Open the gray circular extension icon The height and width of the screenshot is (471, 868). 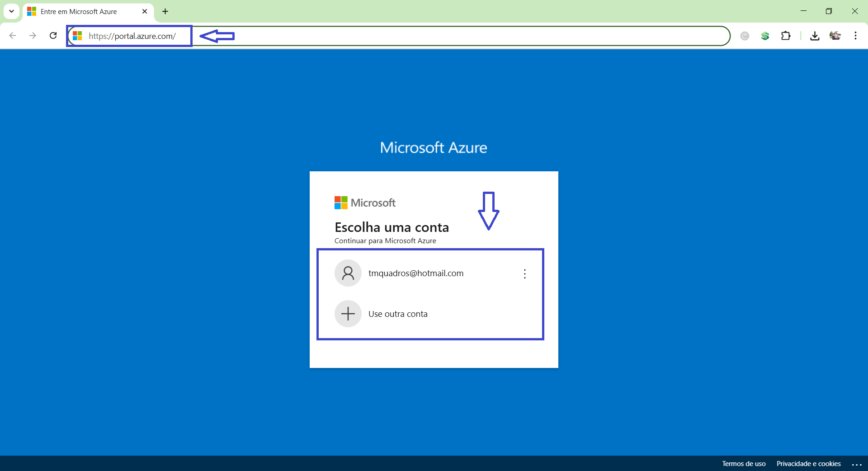745,36
